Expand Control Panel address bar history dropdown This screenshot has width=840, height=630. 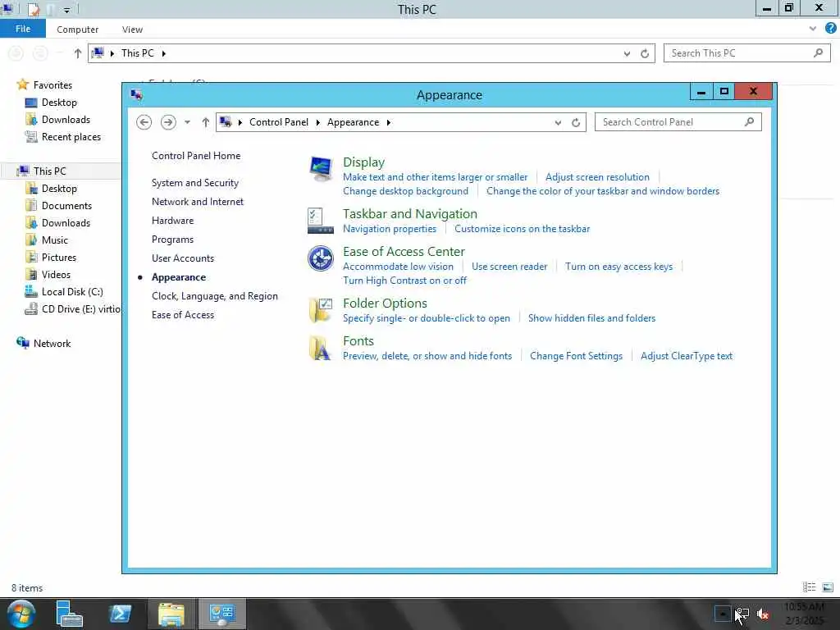(558, 123)
